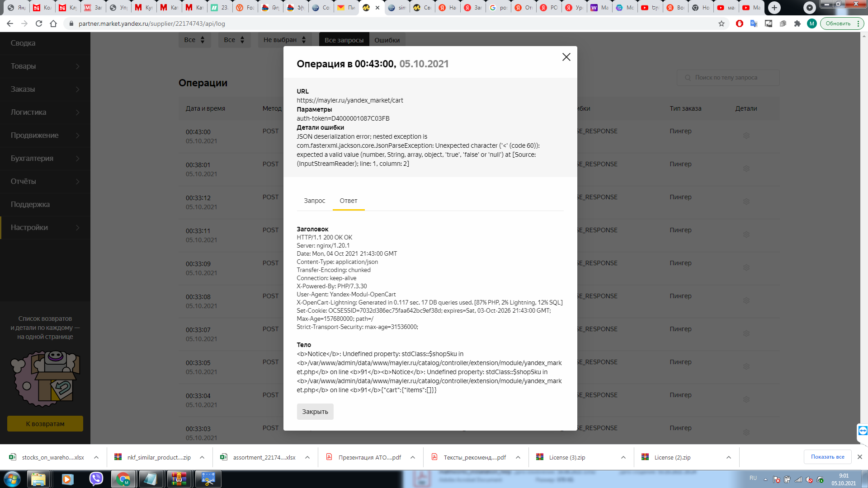Open the Презентация АТО....pdf download

point(364,457)
